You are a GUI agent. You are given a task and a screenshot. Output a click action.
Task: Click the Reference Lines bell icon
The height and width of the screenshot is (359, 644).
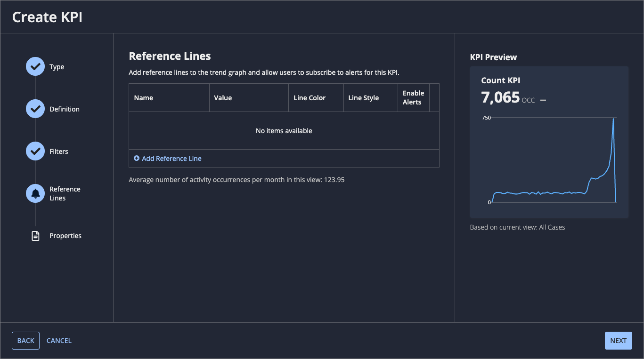click(35, 193)
